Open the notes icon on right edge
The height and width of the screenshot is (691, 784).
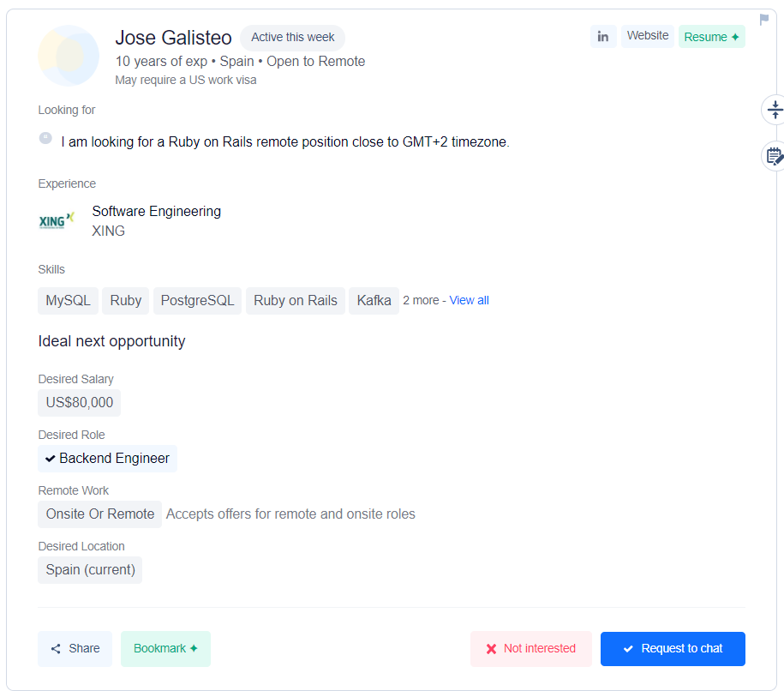click(775, 156)
